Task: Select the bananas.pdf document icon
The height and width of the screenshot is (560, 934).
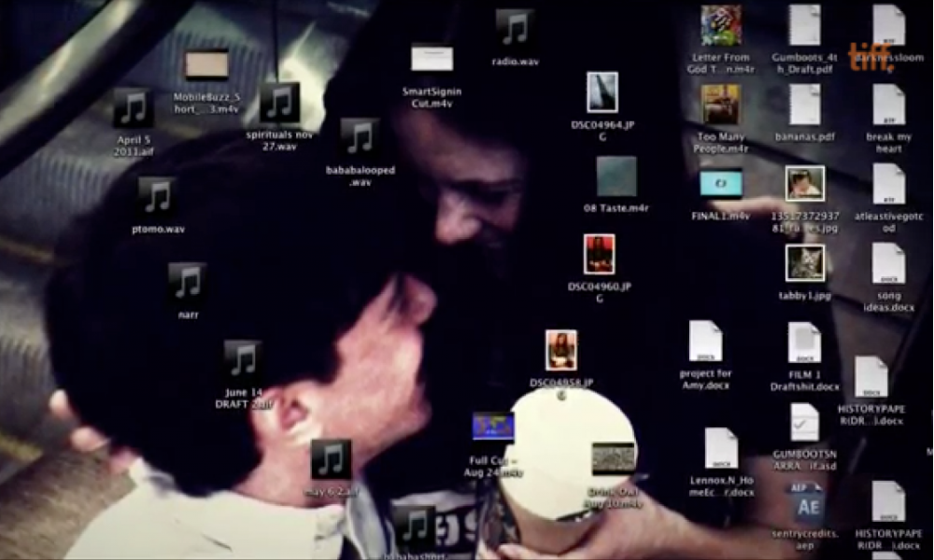Action: [x=804, y=105]
